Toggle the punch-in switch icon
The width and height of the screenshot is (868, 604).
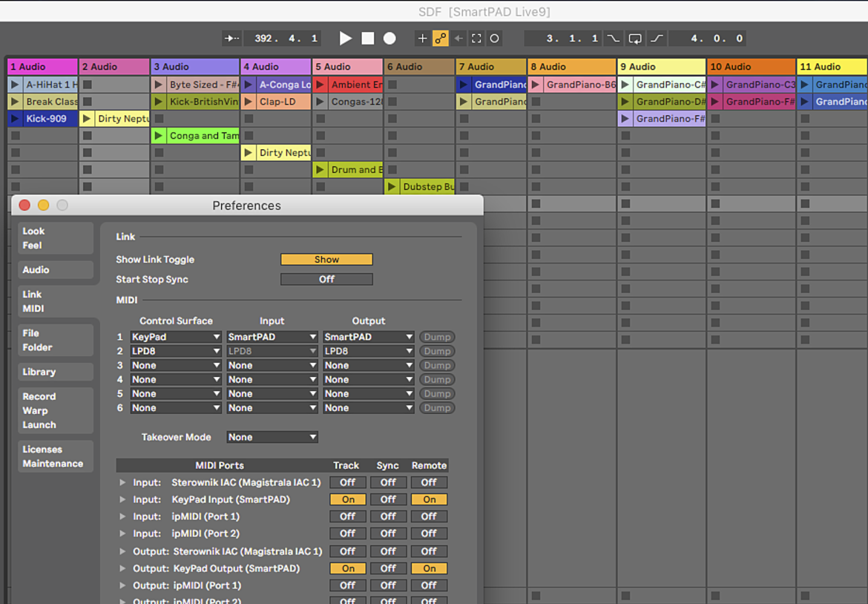click(614, 38)
